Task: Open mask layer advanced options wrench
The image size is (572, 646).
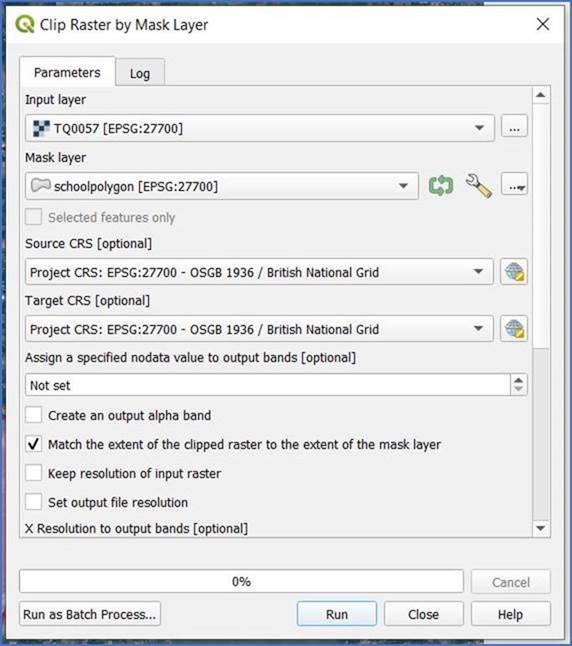Action: (478, 186)
